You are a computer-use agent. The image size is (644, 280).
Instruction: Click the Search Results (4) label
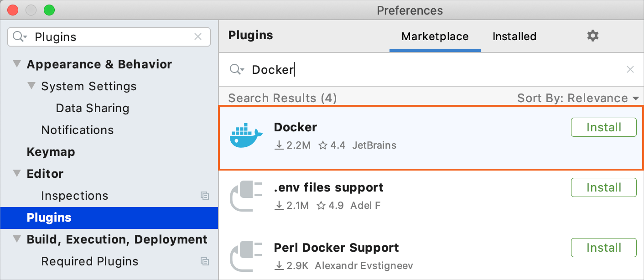[282, 98]
